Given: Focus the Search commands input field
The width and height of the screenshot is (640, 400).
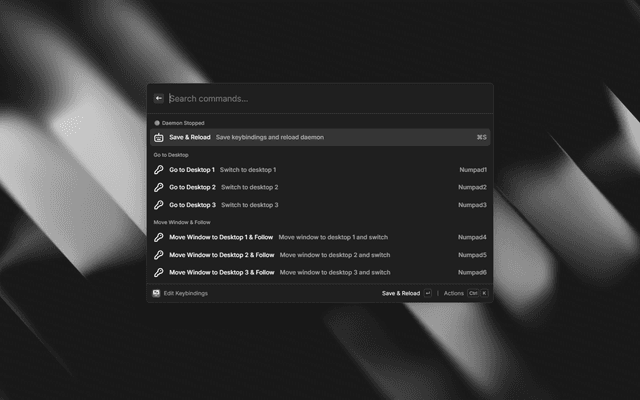Looking at the screenshot, I should [320, 99].
